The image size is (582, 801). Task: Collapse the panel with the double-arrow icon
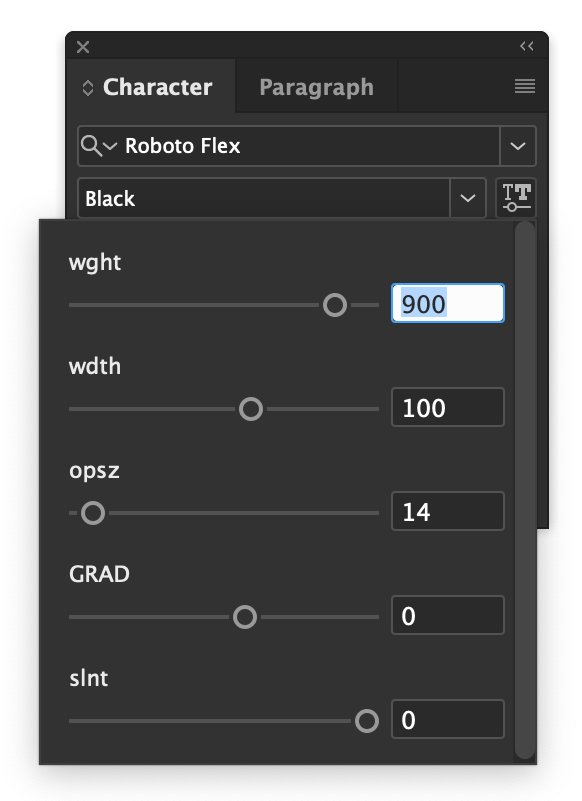tap(528, 45)
